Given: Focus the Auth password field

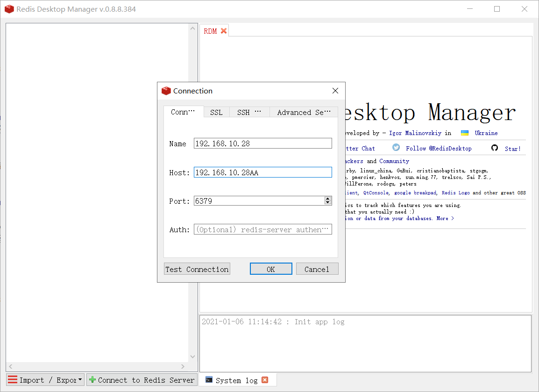Looking at the screenshot, I should [262, 229].
